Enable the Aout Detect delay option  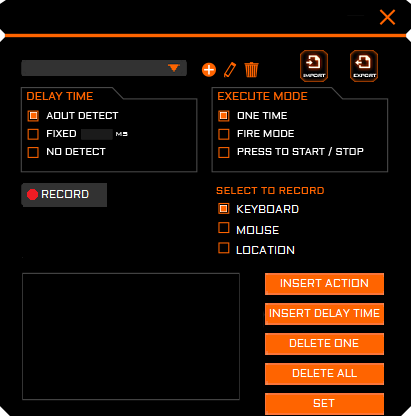coord(33,116)
